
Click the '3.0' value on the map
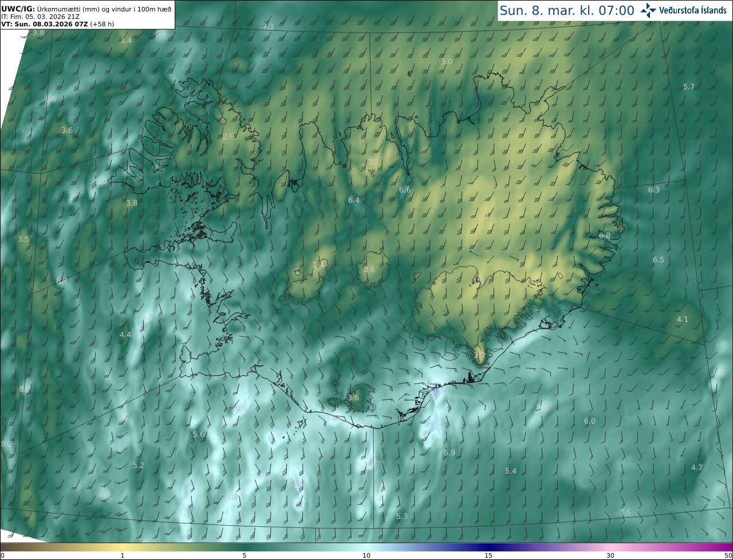[x=447, y=61]
